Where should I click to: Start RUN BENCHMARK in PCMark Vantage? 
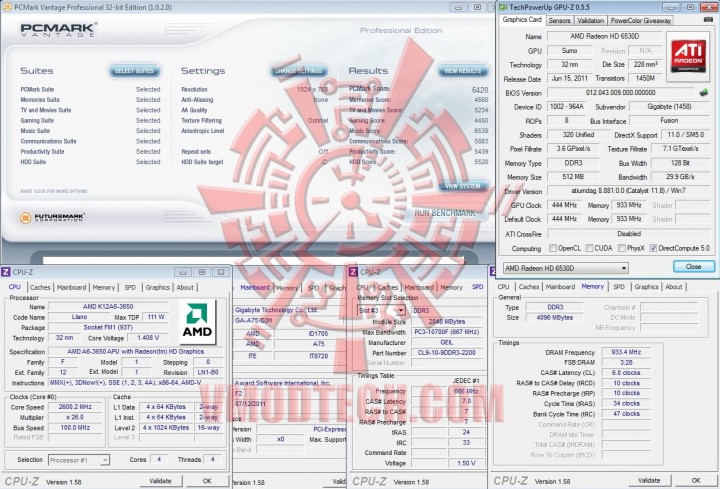[x=444, y=213]
